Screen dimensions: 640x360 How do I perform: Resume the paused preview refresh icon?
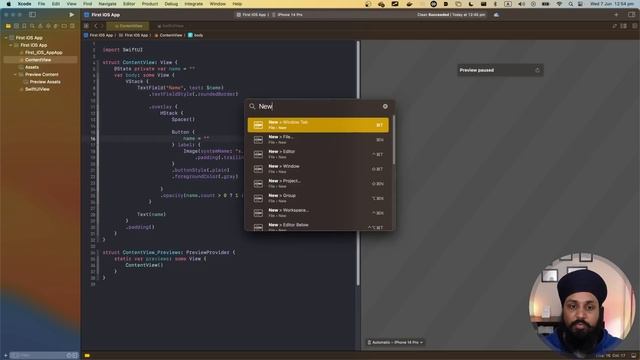tap(537, 70)
